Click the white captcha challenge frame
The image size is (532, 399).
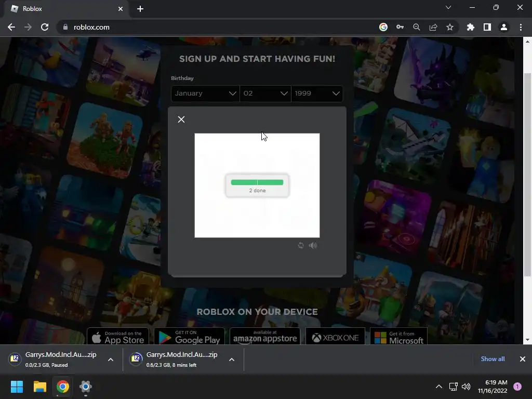pyautogui.click(x=257, y=185)
